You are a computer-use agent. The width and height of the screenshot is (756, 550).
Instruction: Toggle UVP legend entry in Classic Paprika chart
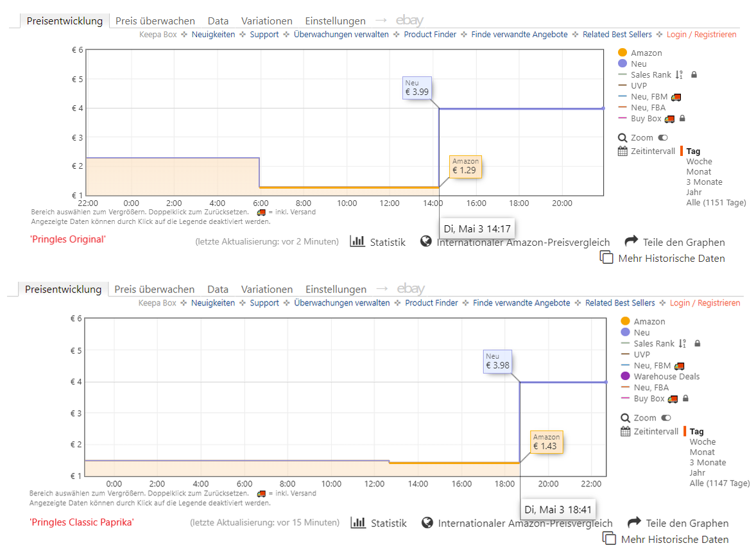(x=635, y=355)
